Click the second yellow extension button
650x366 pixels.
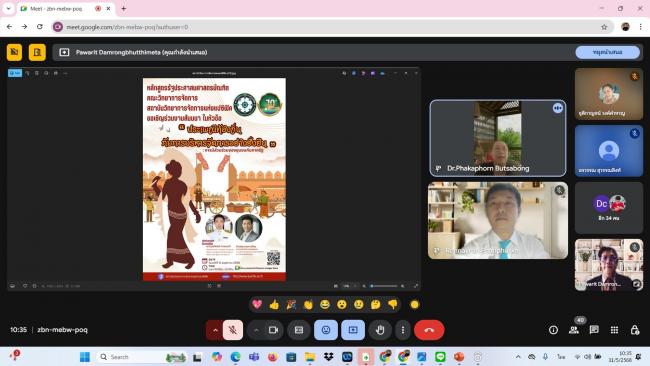click(37, 52)
